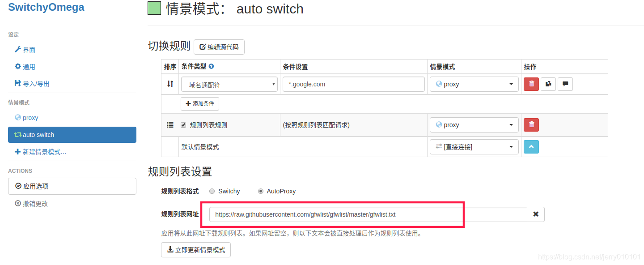644x265 pixels.
Task: Click the 条件设置 column header
Action: (x=295, y=67)
